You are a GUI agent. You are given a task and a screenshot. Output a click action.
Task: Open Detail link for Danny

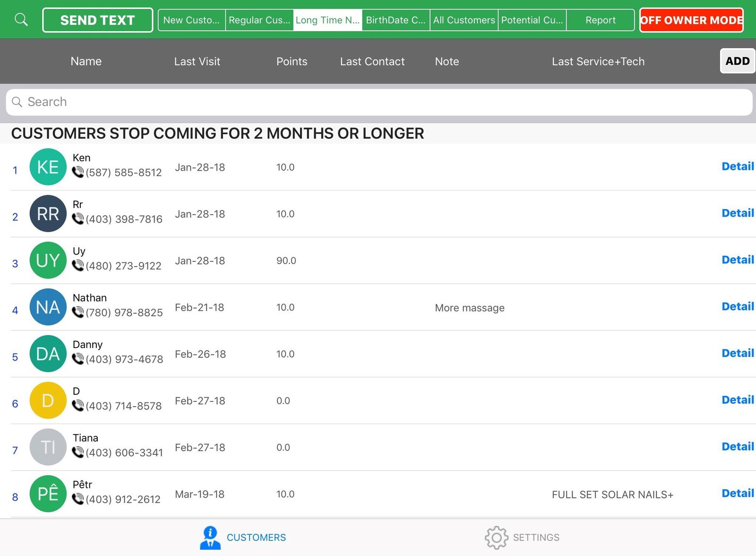tap(737, 353)
